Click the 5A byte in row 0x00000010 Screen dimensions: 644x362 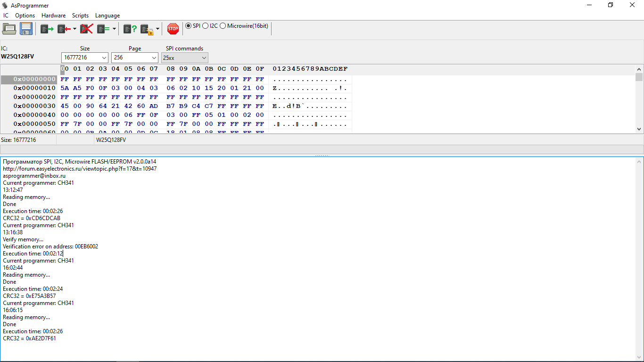pos(65,88)
